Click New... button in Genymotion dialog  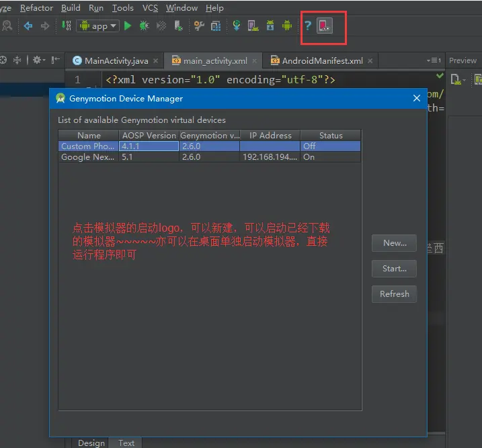[395, 243]
